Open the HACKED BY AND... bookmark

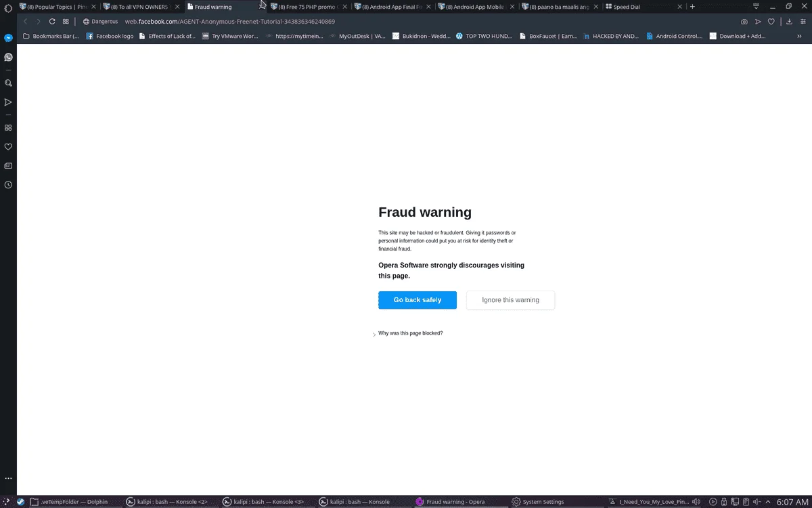[611, 37]
